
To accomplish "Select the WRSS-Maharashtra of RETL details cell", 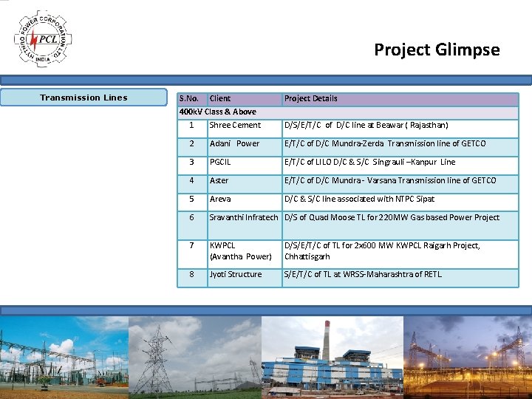I will point(400,278).
